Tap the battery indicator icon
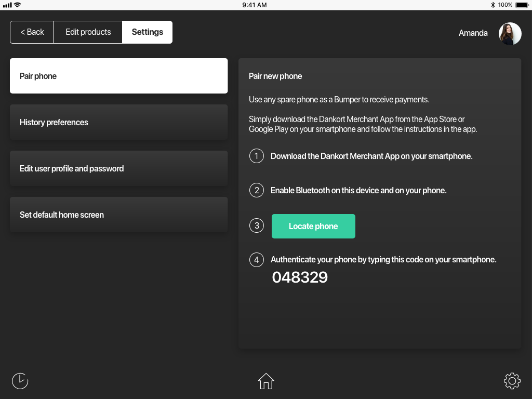Viewport: 532px width, 399px height. (x=522, y=5)
